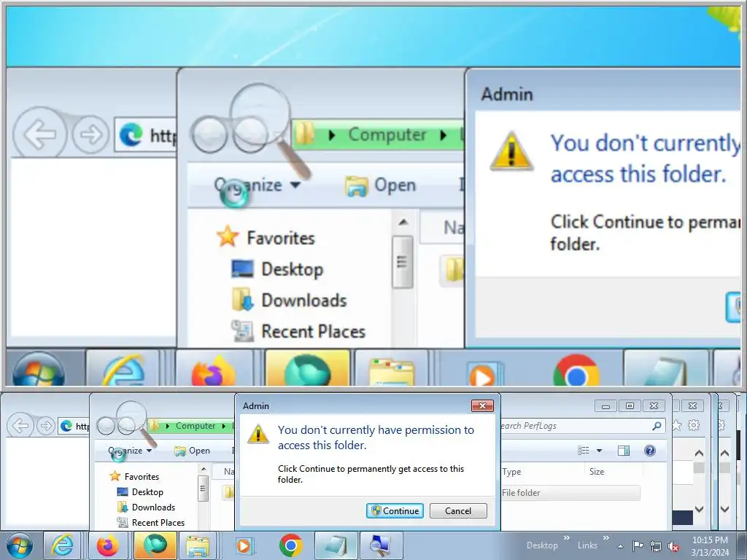Go forward in the unmagnified Internet Explorer window
This screenshot has height=560, width=747.
[x=46, y=425]
